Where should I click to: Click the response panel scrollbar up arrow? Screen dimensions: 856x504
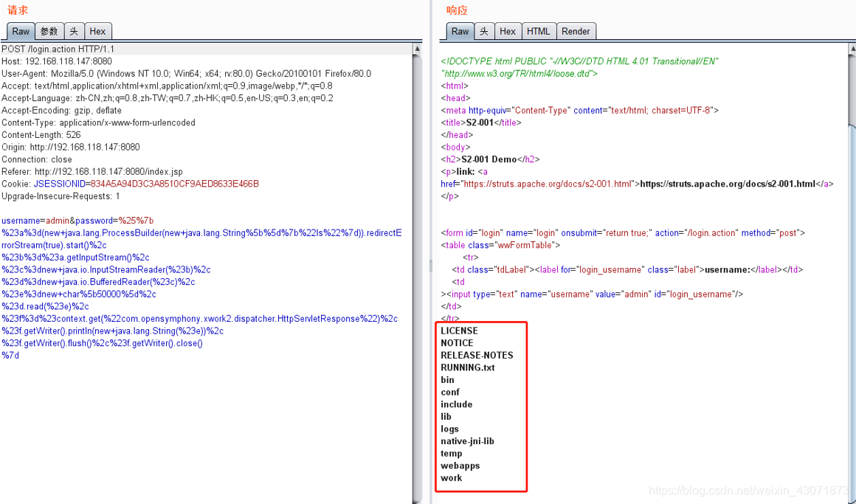(853, 49)
